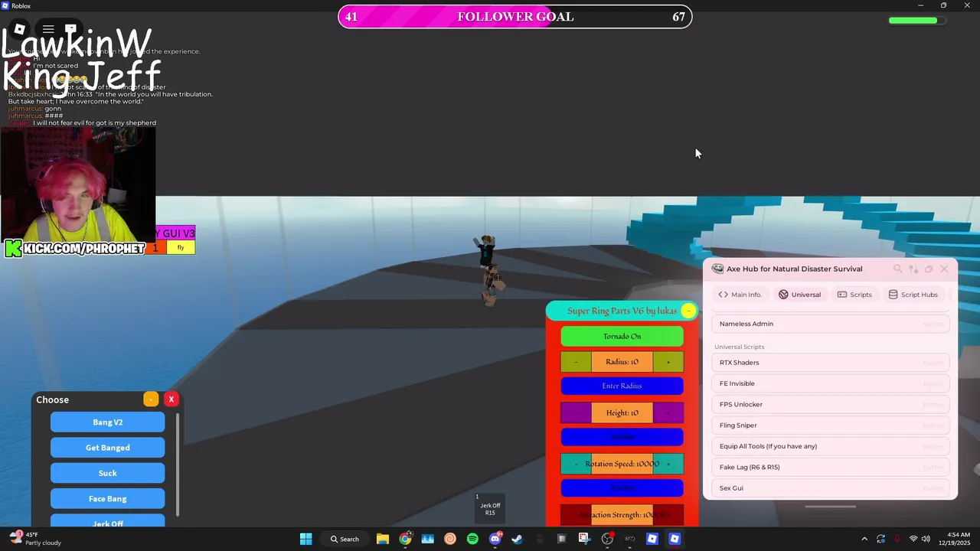
Task: Run the RTX Shaders script
Action: tap(831, 363)
